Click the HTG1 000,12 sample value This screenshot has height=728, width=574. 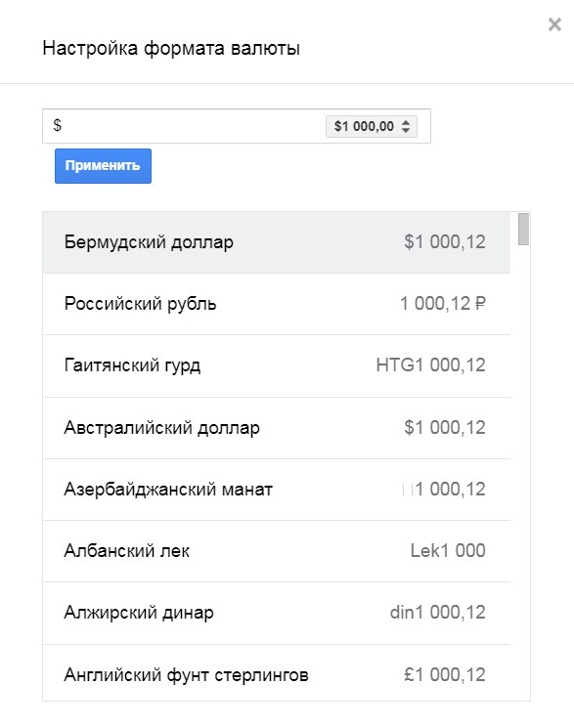pos(431,365)
